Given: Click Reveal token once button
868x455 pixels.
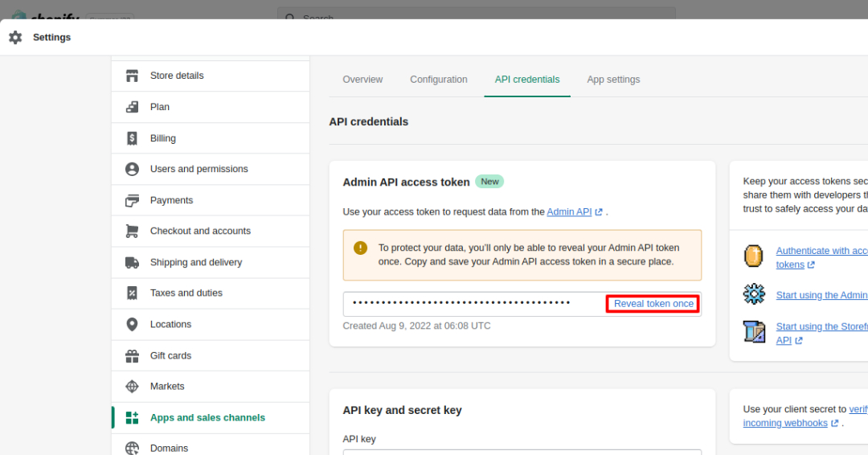Looking at the screenshot, I should pos(653,304).
